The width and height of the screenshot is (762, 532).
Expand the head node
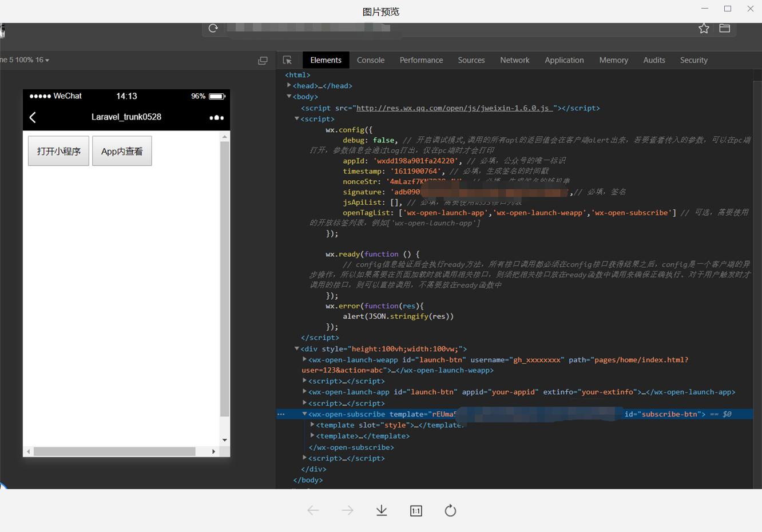(x=289, y=85)
